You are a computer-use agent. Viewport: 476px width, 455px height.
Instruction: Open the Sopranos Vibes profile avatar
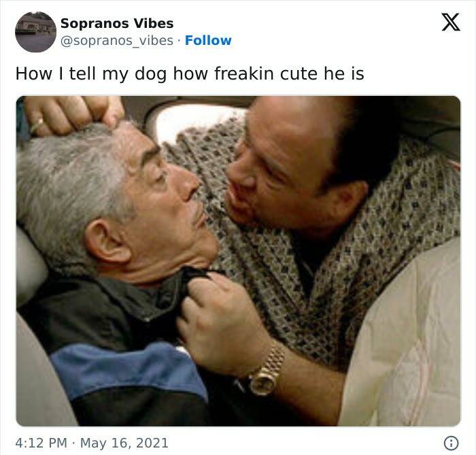pos(36,32)
